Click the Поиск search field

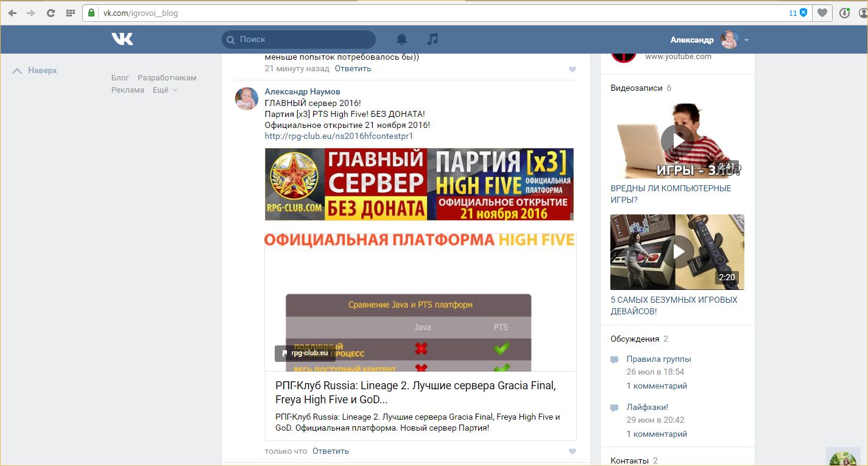[x=298, y=40]
